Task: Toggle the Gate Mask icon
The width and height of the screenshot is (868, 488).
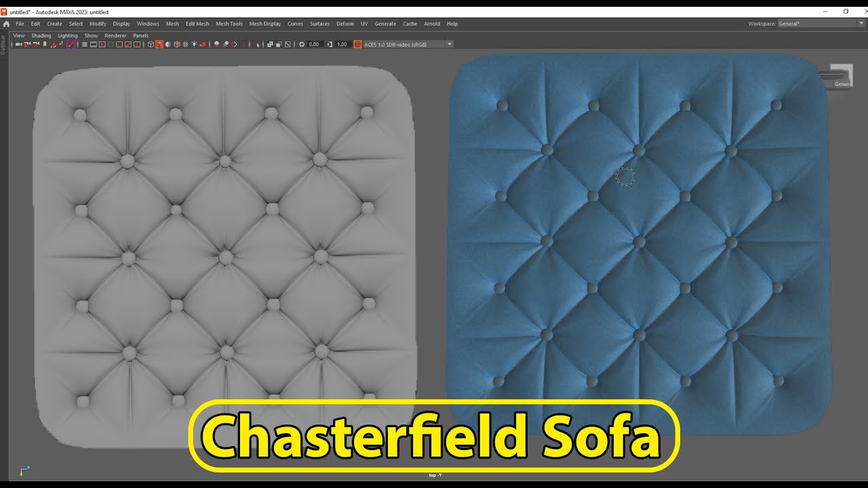Action: [111, 44]
